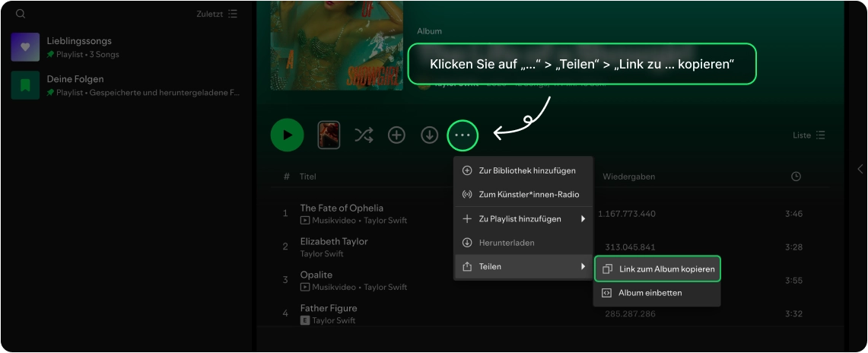Image resolution: width=868 pixels, height=353 pixels.
Task: Select the Lieblingssongs heart cover thumbnail
Action: point(25,47)
